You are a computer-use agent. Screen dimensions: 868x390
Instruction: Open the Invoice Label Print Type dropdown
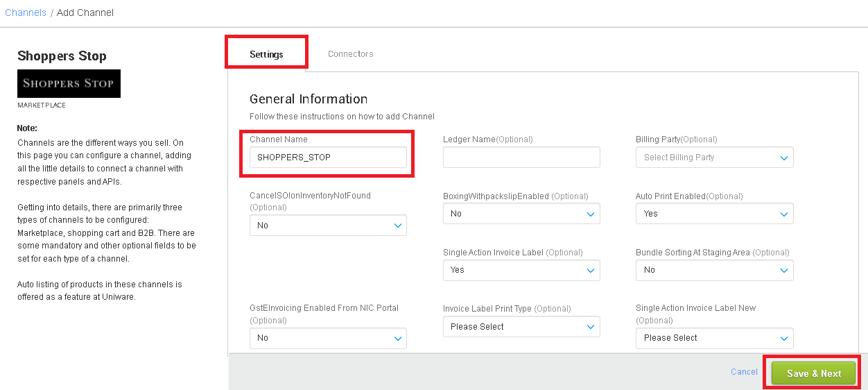coord(521,327)
